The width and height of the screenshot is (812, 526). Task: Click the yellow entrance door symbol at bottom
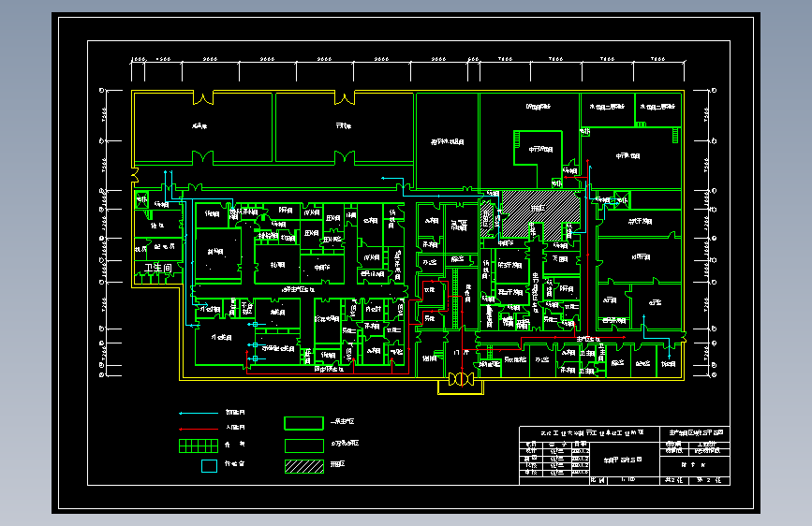coord(461,379)
